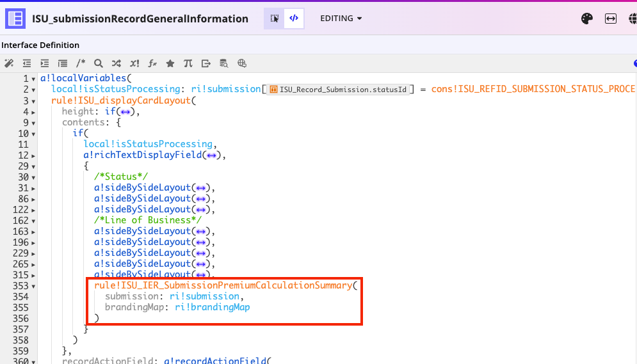Open the EDITING mode dropdown
The image size is (637, 364).
coord(341,19)
